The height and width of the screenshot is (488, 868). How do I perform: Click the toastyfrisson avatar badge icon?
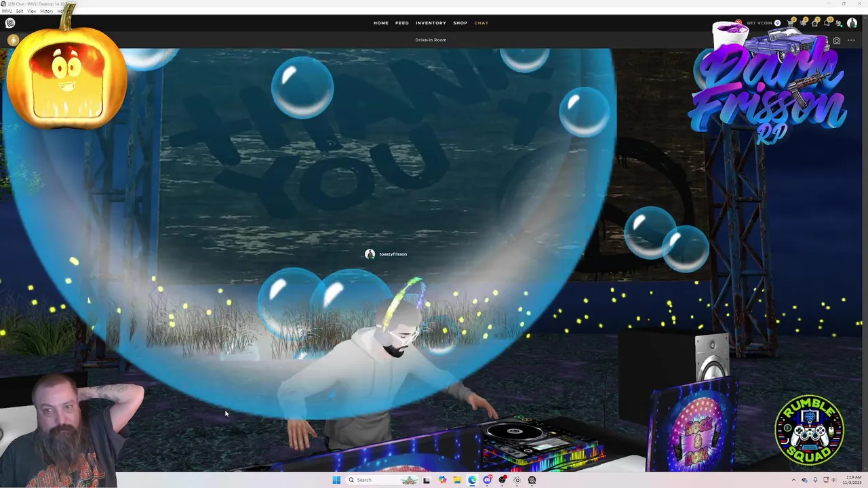pyautogui.click(x=370, y=254)
